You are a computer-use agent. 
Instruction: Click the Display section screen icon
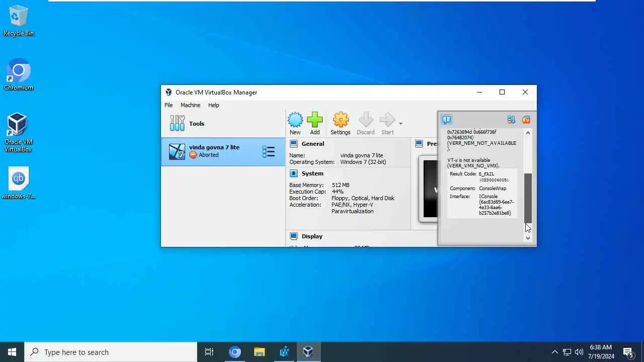pyautogui.click(x=293, y=236)
